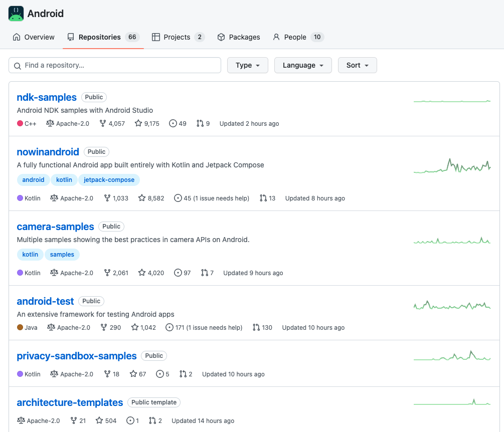Click 'Updated 14 hours ago' text

(203, 421)
